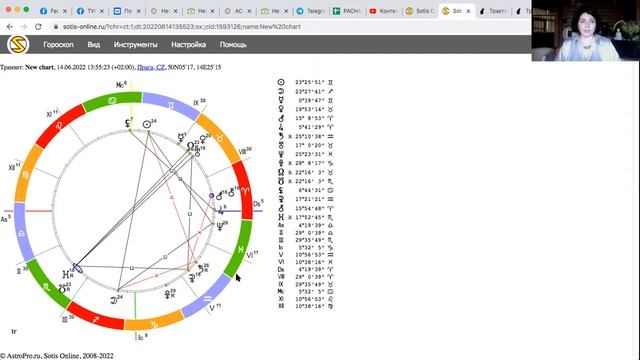Reload the page with refresh icon
This screenshot has width=640, height=360.
click(38, 27)
